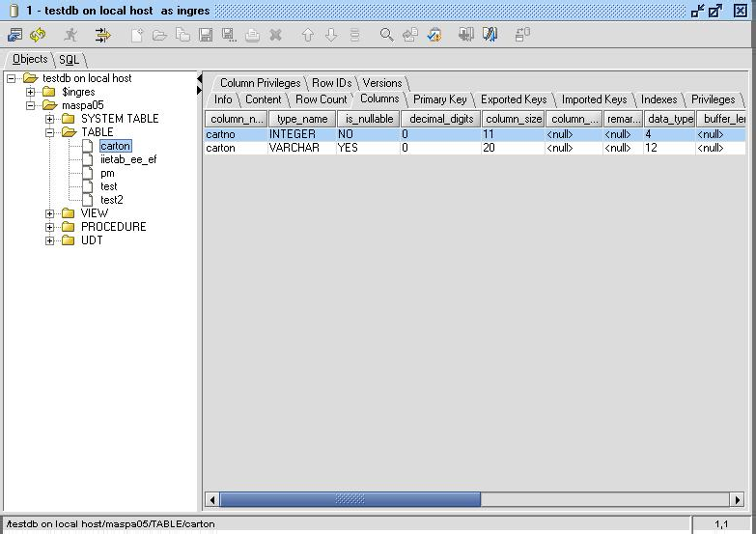Click the save floppy disk icon
Viewport: 756px width, 534px height.
click(x=206, y=35)
